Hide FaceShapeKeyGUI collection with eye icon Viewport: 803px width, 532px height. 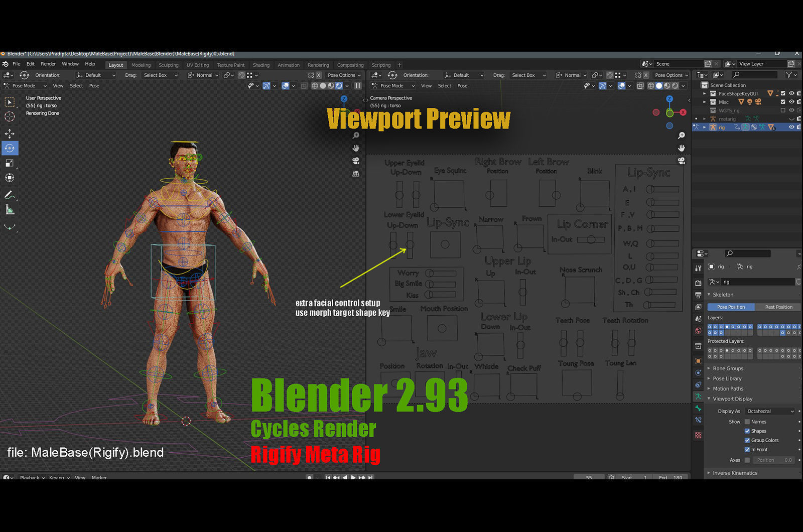pos(791,93)
